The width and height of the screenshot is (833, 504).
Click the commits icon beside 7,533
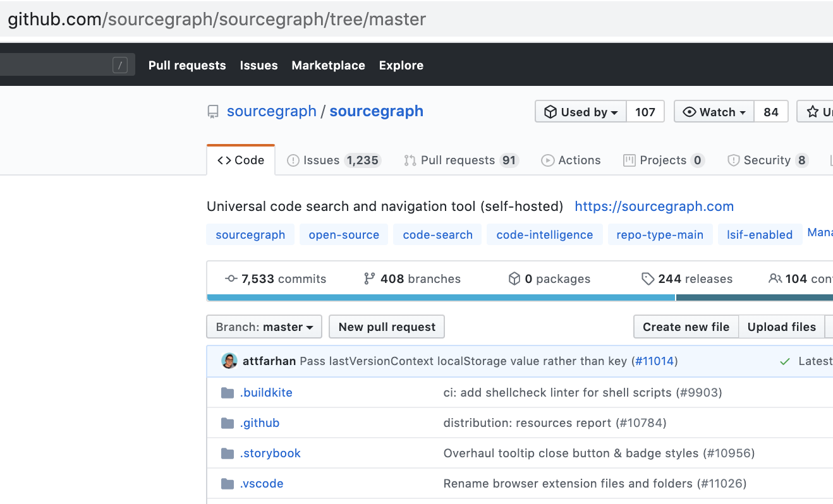231,279
